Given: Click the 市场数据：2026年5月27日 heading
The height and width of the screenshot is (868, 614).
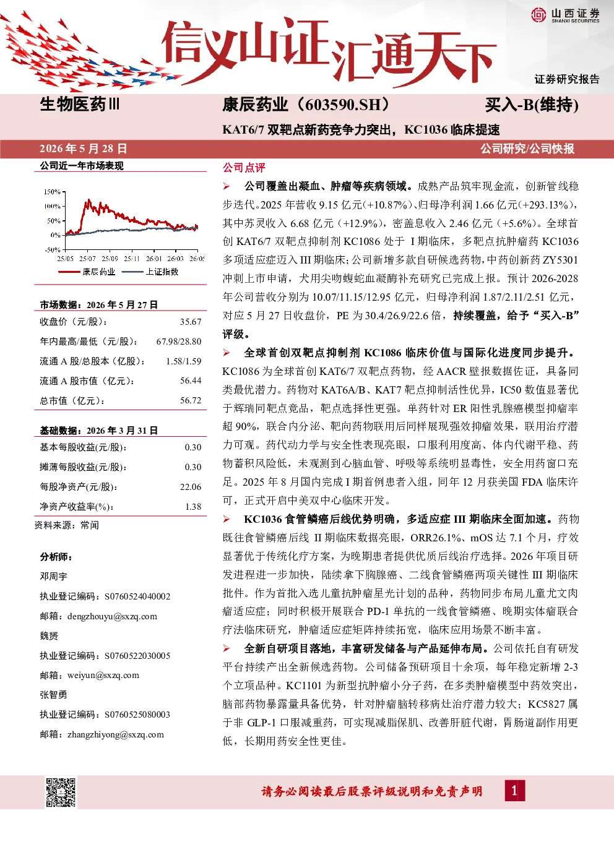Looking at the screenshot, I should pos(99,304).
